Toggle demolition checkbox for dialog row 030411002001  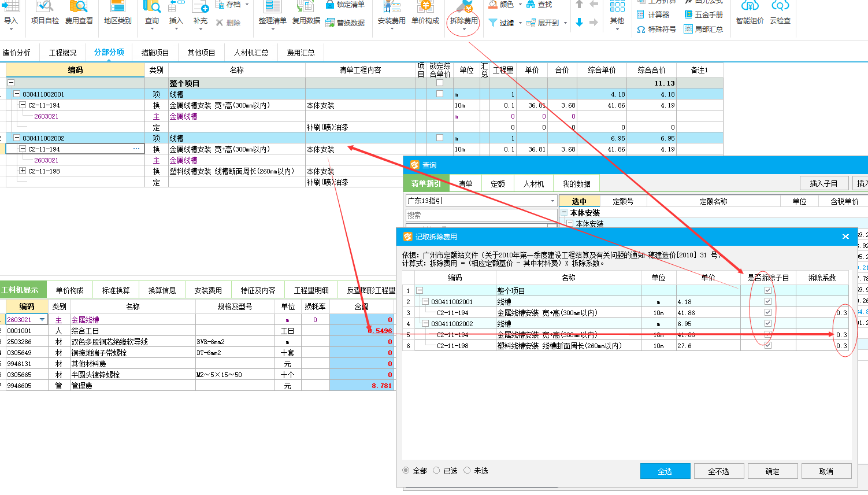(768, 301)
